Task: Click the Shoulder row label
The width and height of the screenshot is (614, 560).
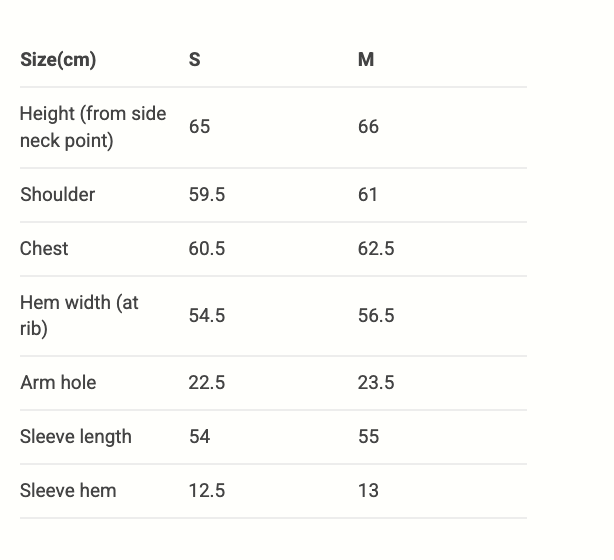Action: 57,195
